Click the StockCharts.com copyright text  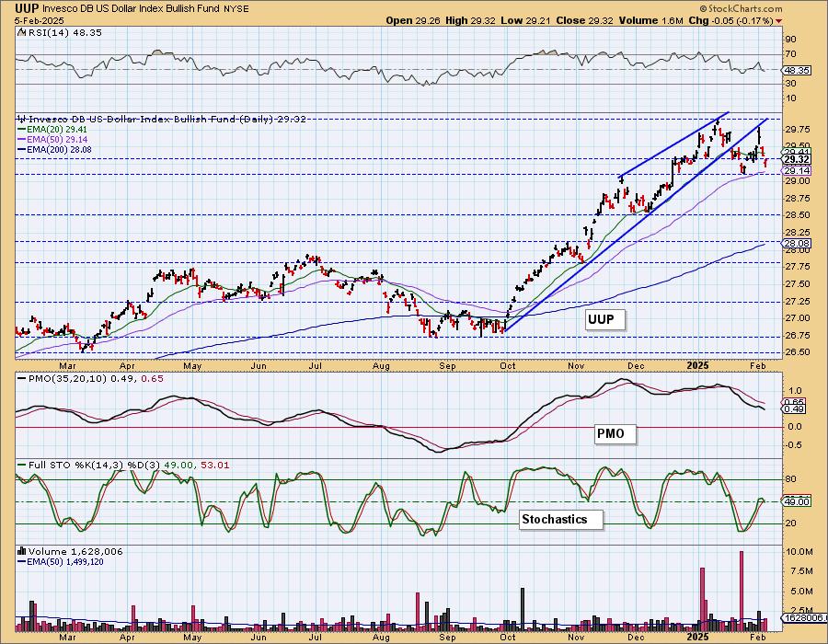pos(741,8)
